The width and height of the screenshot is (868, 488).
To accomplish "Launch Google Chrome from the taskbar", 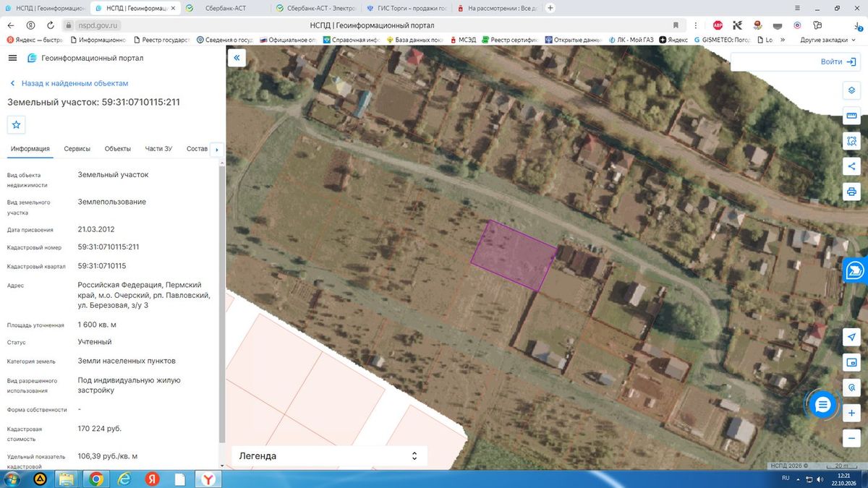I will (96, 479).
